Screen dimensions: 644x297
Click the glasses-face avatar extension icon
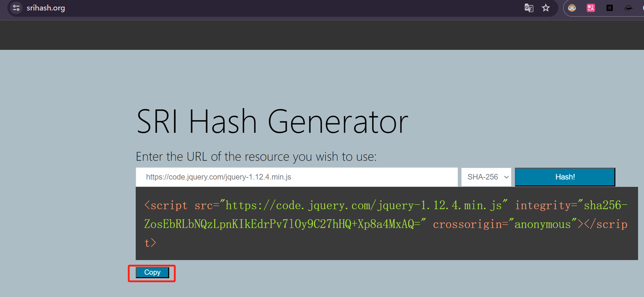572,8
